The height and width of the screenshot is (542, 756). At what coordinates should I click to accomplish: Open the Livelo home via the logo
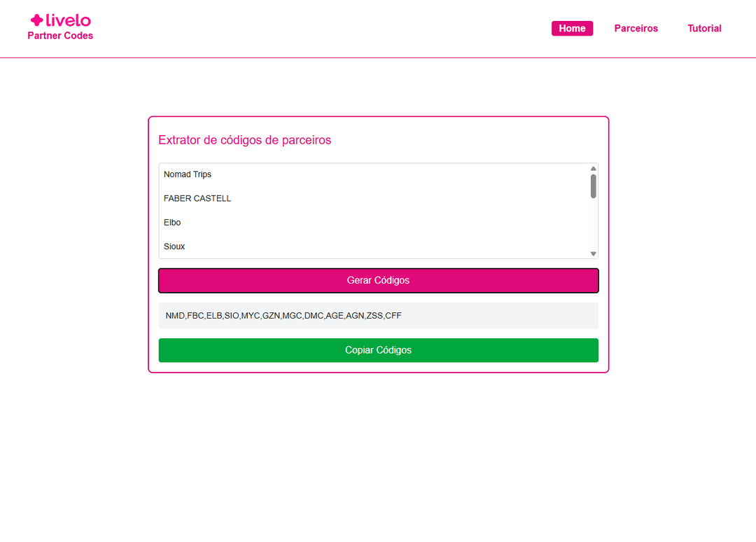point(60,19)
